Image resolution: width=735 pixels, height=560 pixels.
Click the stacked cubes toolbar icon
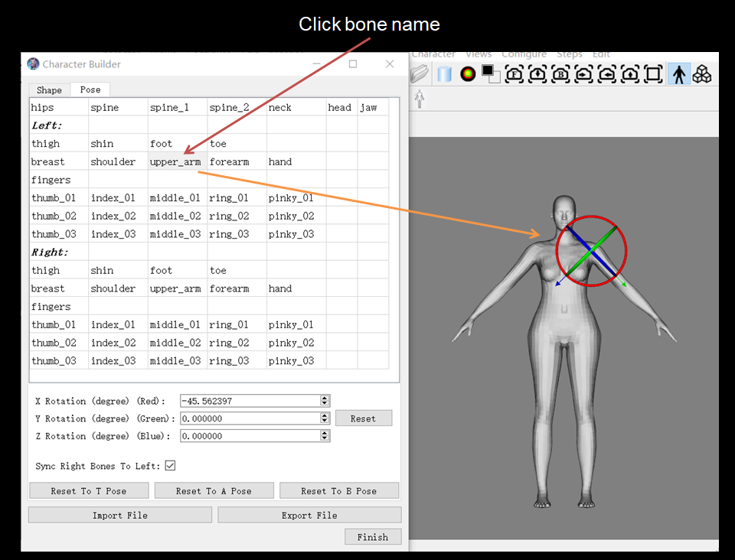(x=702, y=74)
